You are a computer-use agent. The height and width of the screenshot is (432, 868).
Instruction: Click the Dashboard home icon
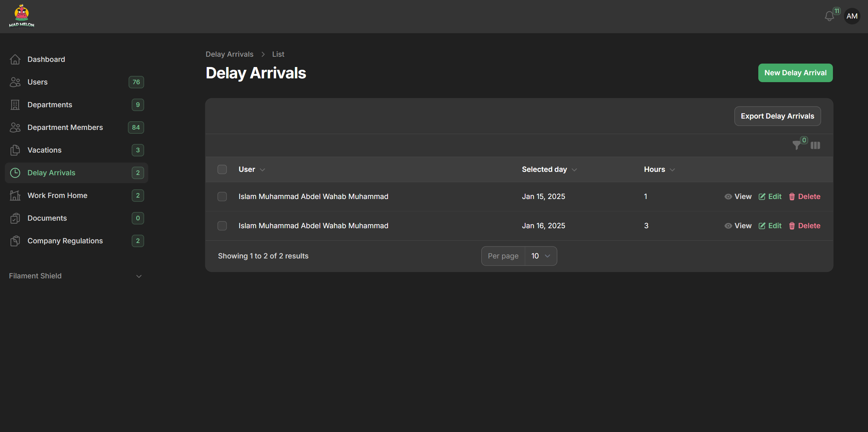pyautogui.click(x=15, y=59)
